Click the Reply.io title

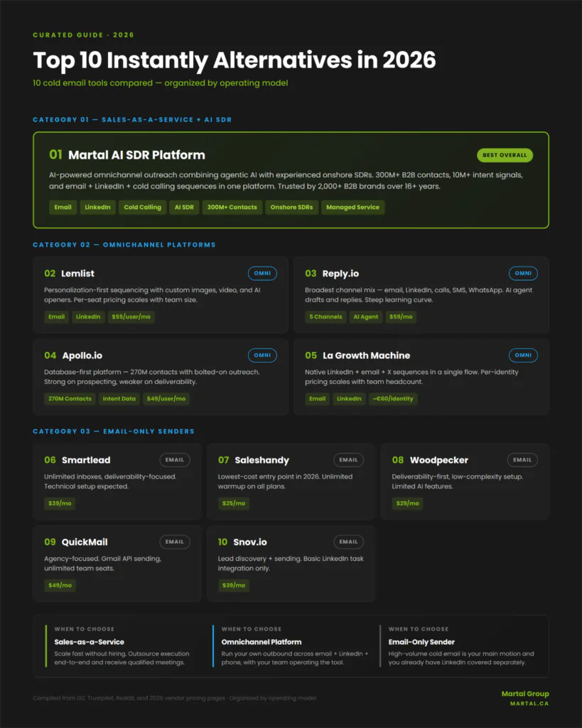(x=340, y=274)
